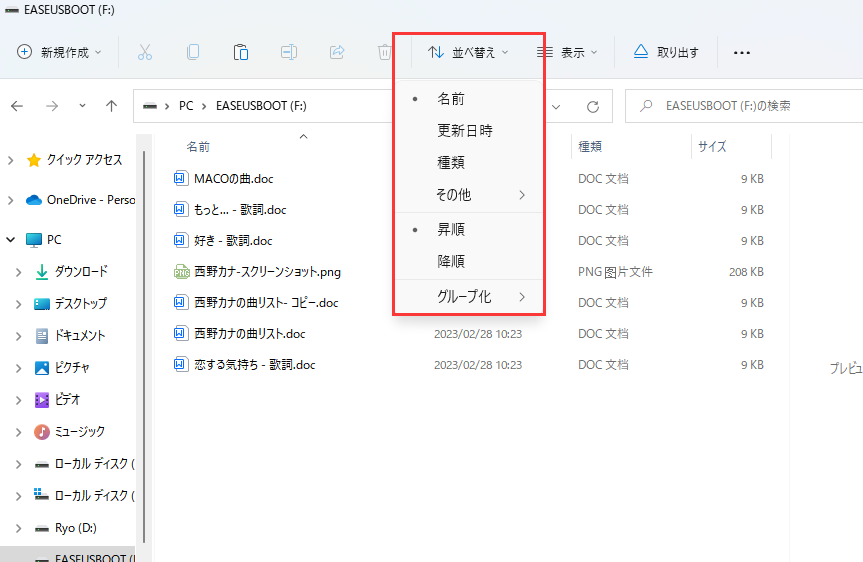The image size is (863, 562).
Task: Click the ドキュメント page icon
Action: coord(42,336)
